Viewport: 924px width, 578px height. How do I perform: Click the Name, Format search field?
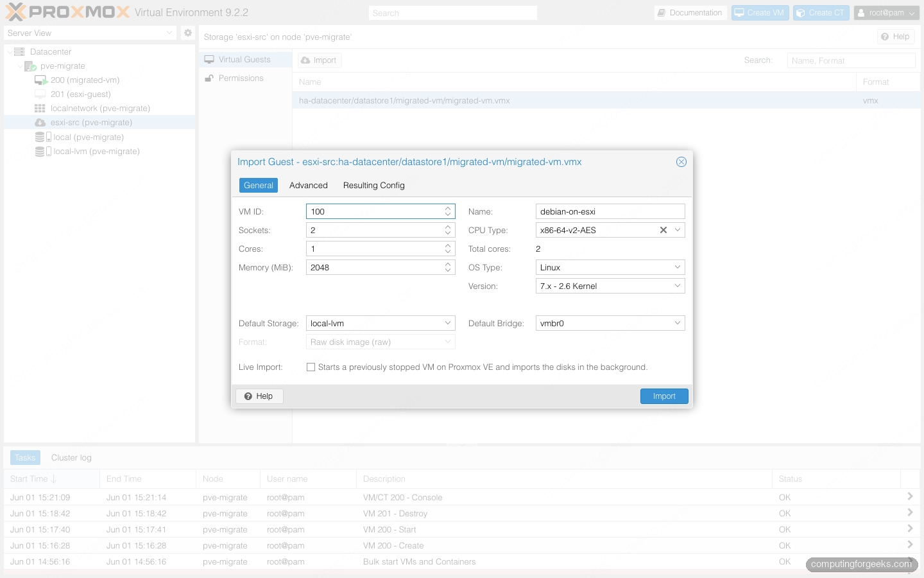(851, 60)
